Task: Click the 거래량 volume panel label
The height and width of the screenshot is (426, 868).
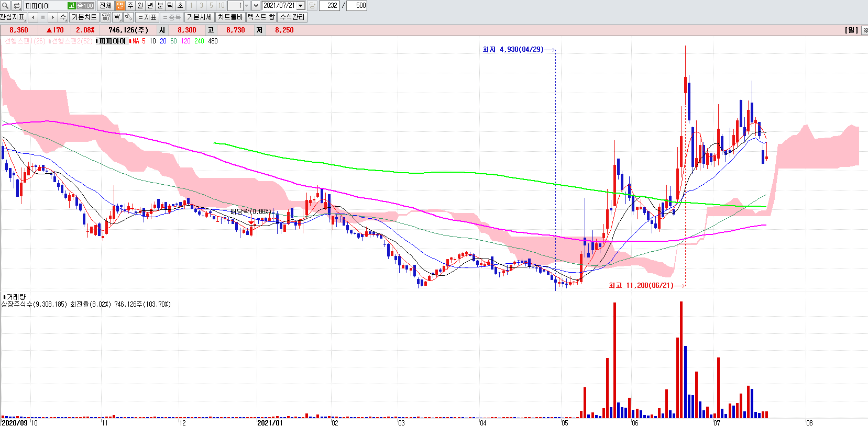Action: 16,297
